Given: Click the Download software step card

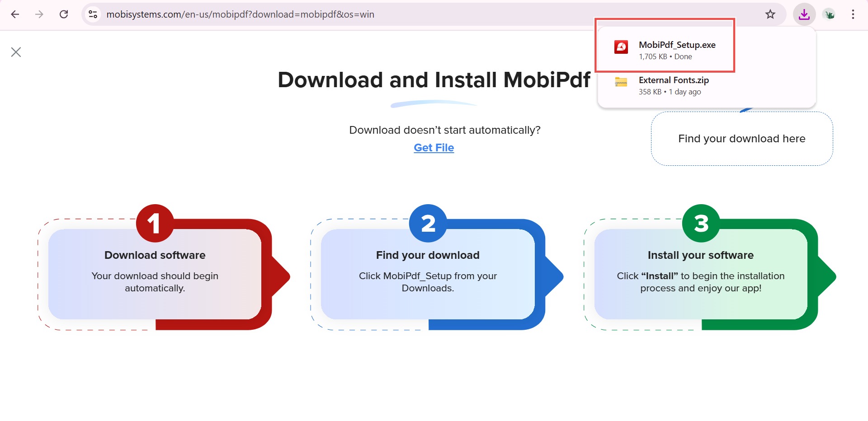Looking at the screenshot, I should 155,274.
